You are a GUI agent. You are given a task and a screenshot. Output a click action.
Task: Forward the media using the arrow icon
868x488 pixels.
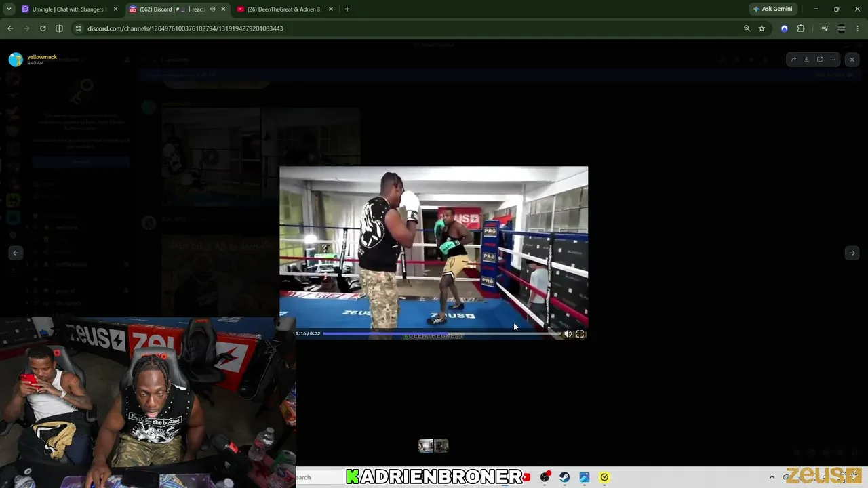click(793, 60)
